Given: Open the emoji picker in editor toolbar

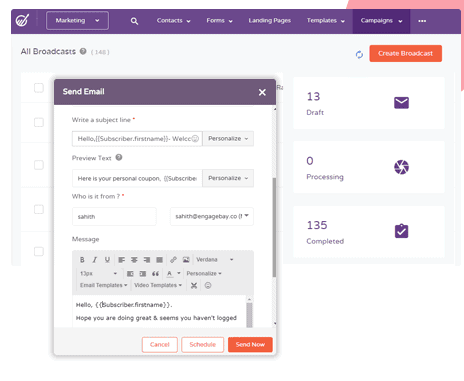Looking at the screenshot, I should (208, 285).
